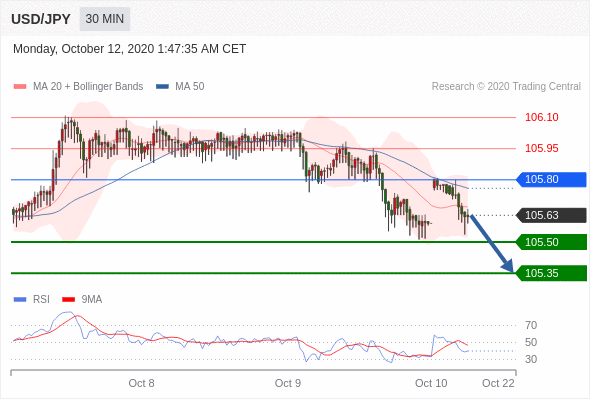
Task: Click the red 9MA legend swatch
Action: pos(68,300)
